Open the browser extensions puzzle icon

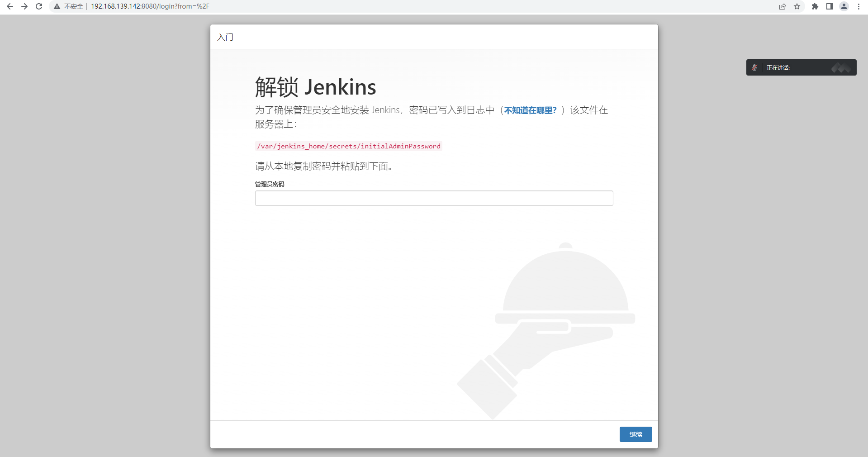point(815,6)
